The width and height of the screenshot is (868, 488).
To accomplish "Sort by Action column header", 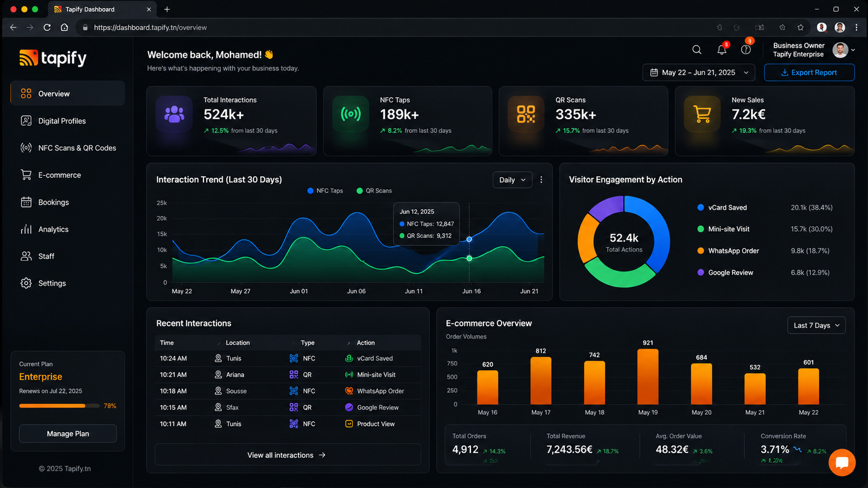I will [366, 343].
